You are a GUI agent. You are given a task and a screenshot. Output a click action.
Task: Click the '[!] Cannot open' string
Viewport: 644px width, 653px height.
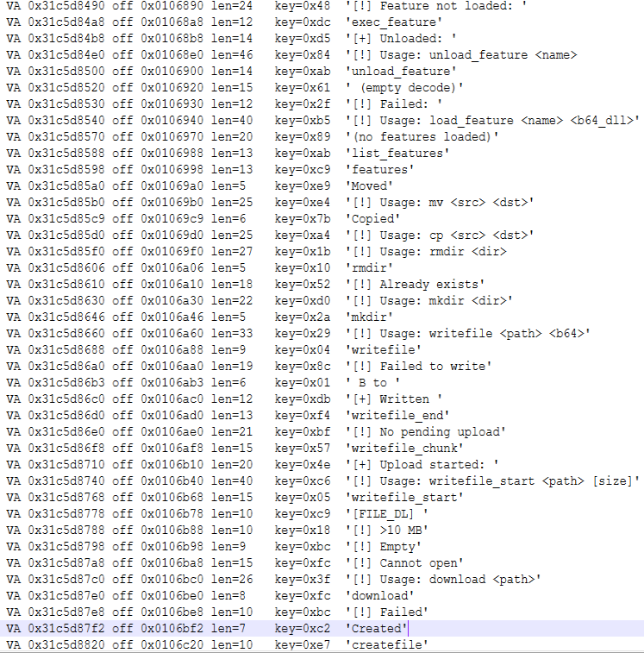tap(404, 563)
